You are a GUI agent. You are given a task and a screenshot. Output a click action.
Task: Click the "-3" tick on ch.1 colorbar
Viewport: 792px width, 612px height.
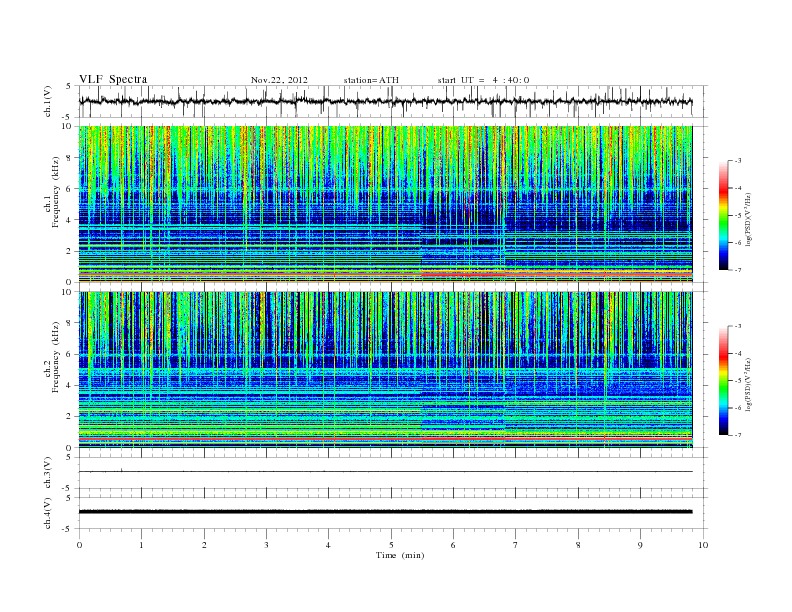click(737, 161)
